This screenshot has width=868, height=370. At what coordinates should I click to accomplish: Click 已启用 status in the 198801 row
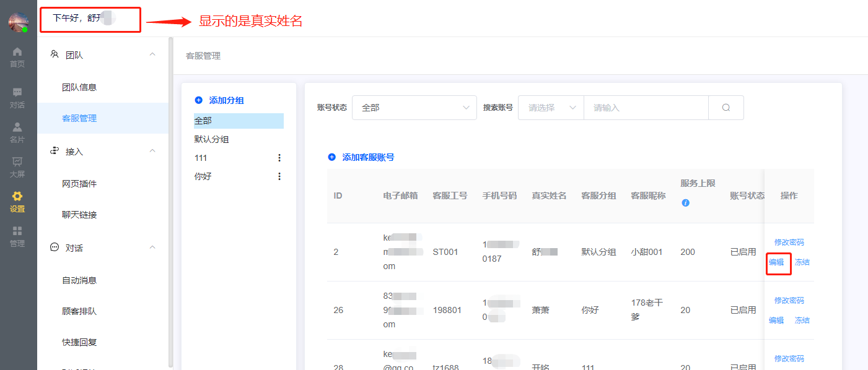(x=743, y=310)
